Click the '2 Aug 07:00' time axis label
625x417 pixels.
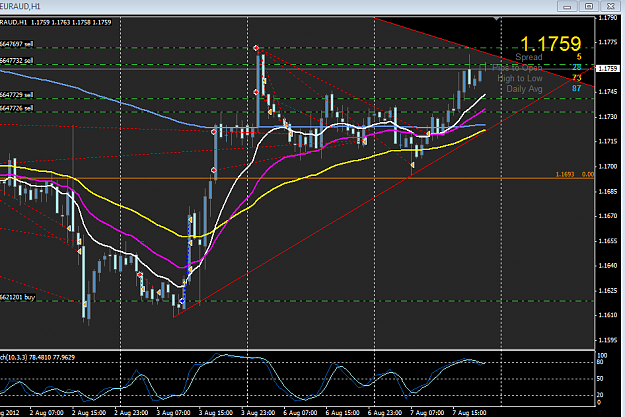pos(47,413)
